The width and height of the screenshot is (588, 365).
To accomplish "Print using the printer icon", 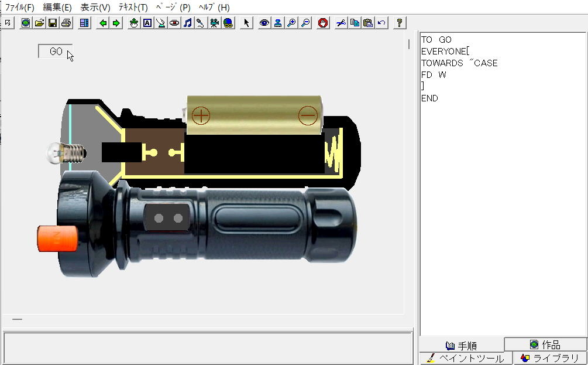I will click(x=66, y=23).
